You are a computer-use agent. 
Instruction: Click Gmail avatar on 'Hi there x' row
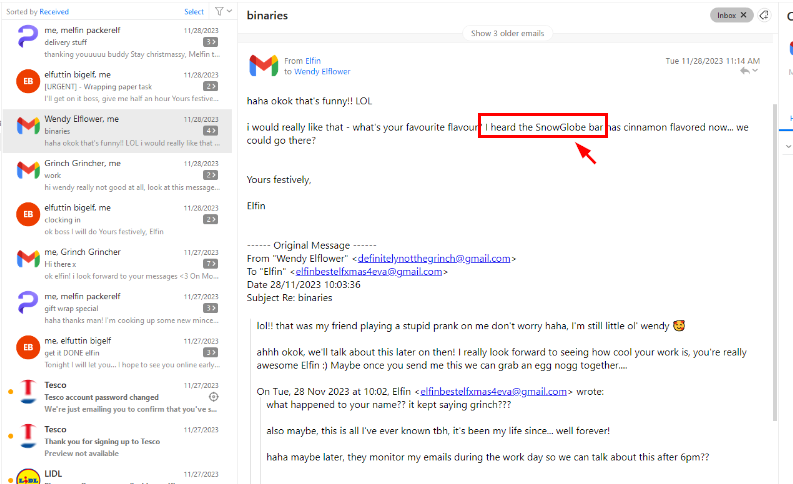28,258
